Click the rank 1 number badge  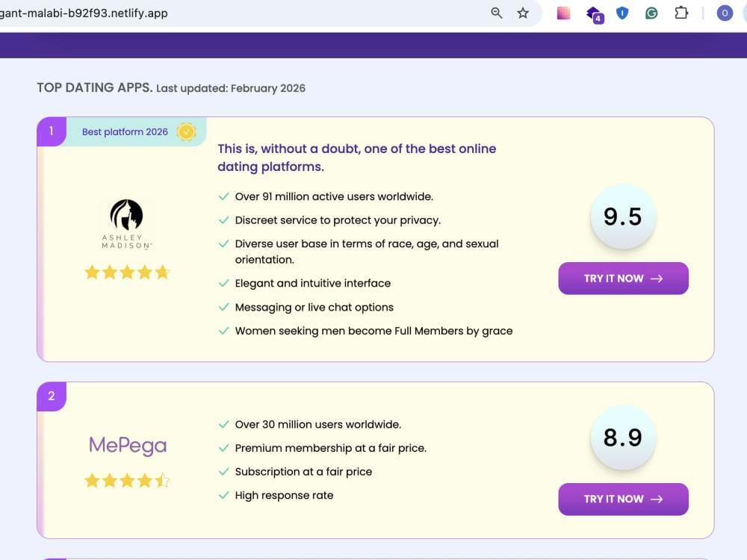[52, 131]
